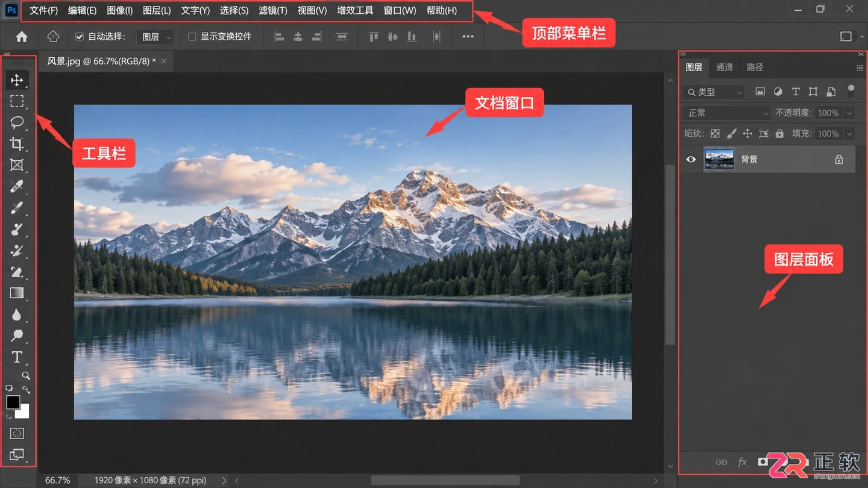This screenshot has height=488, width=868.
Task: Click align top edges icon
Action: 374,37
